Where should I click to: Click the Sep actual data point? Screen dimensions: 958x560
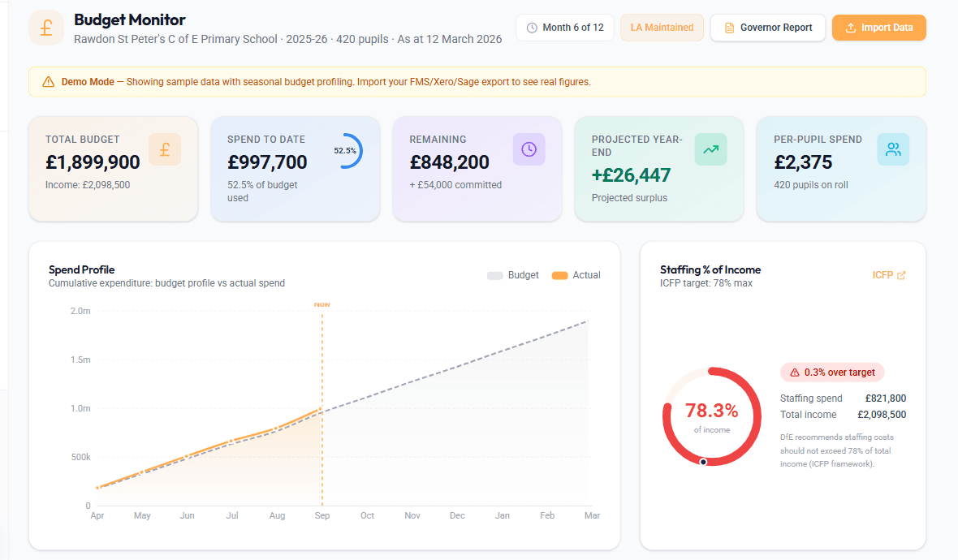coord(322,410)
